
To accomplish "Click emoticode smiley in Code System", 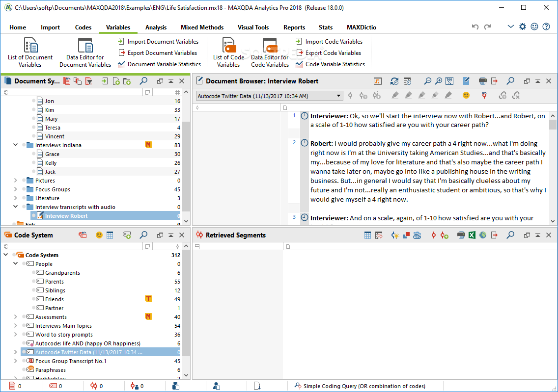I will pos(99,235).
